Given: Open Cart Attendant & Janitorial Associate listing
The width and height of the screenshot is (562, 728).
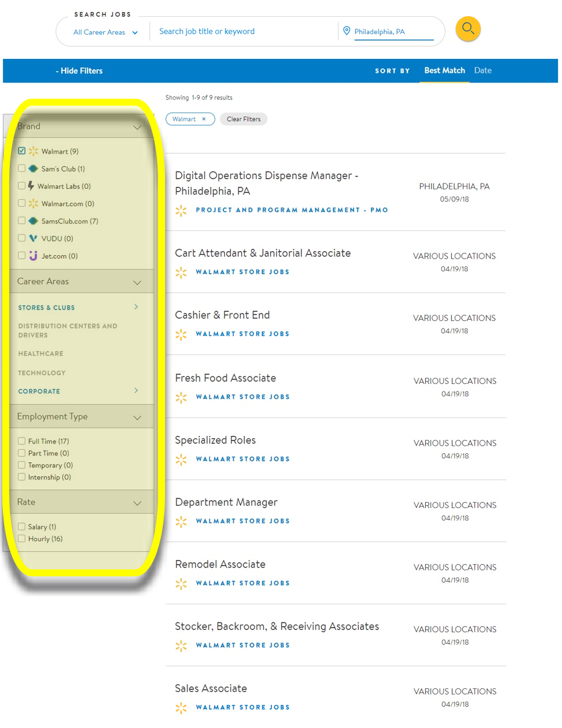Looking at the screenshot, I should point(263,253).
